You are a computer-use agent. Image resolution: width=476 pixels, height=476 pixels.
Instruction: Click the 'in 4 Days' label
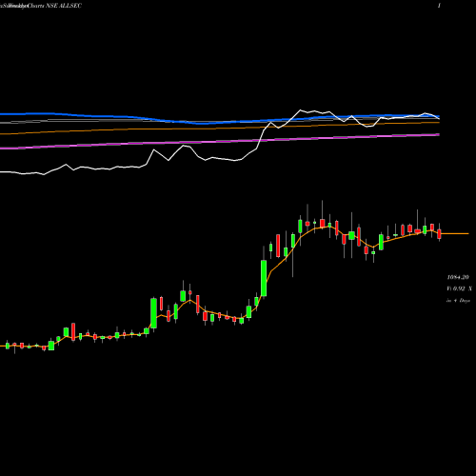click(x=458, y=300)
